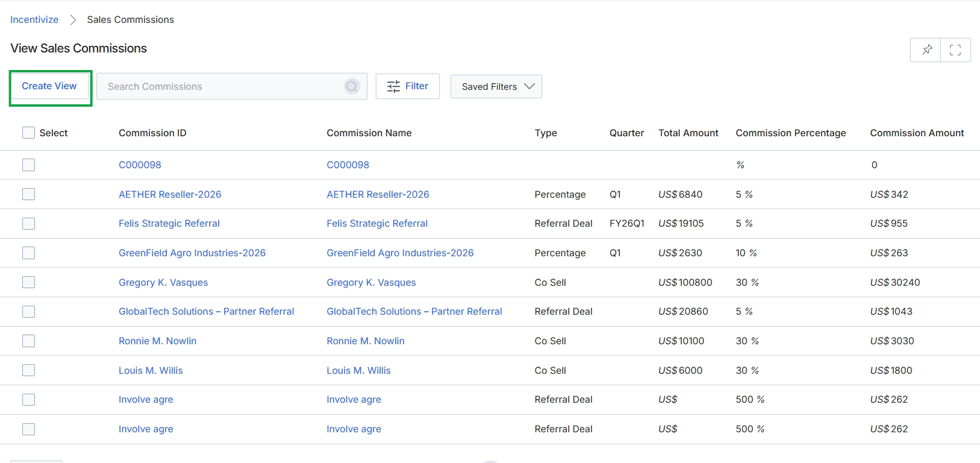Screen dimensions: 980x463
Task: Open Ronnie M. Nowlin Commission Name link
Action: tap(366, 341)
